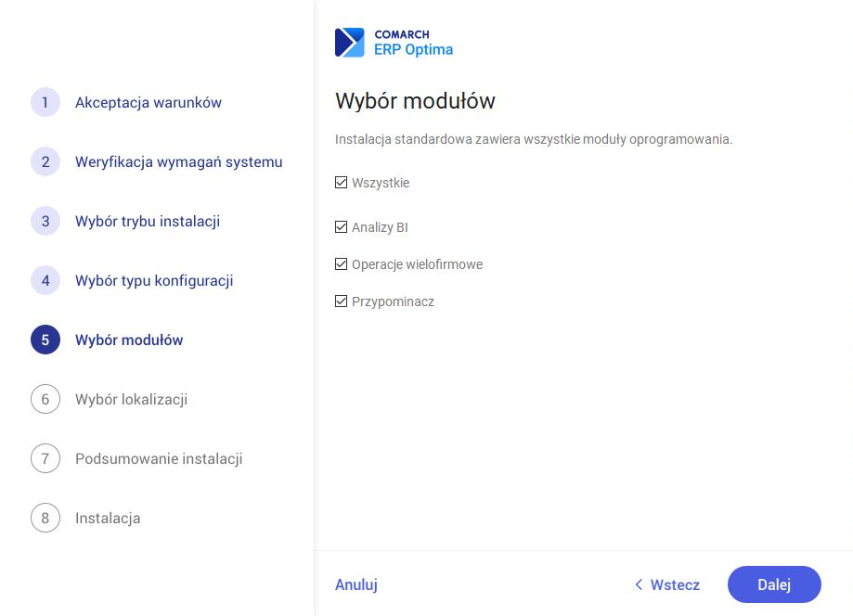Select Wybór trybu instalacji step
This screenshot has height=616, width=853.
click(x=148, y=222)
